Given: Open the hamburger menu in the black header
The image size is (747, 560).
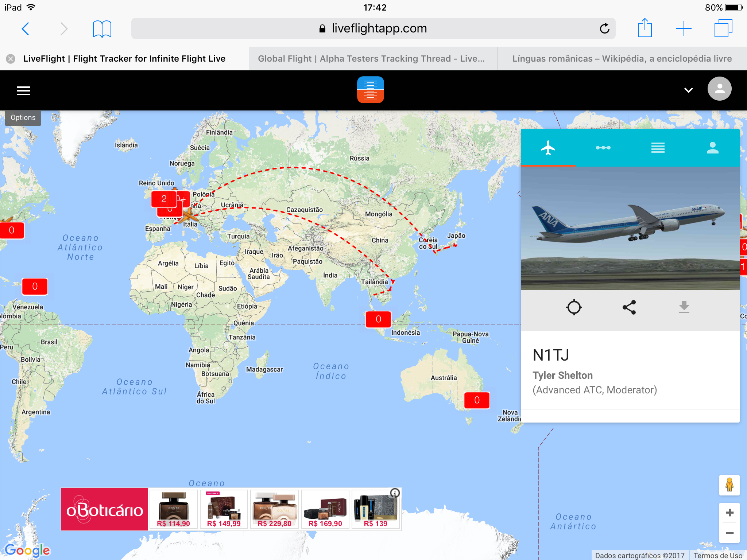Looking at the screenshot, I should click(23, 90).
